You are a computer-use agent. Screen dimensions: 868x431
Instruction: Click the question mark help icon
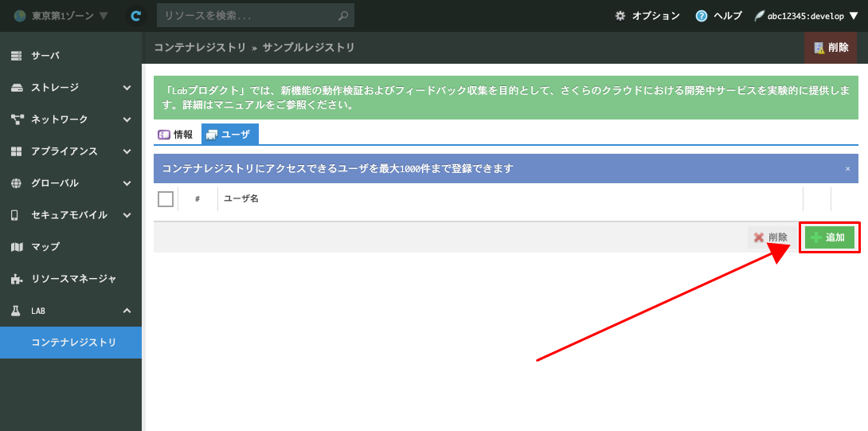[x=702, y=16]
